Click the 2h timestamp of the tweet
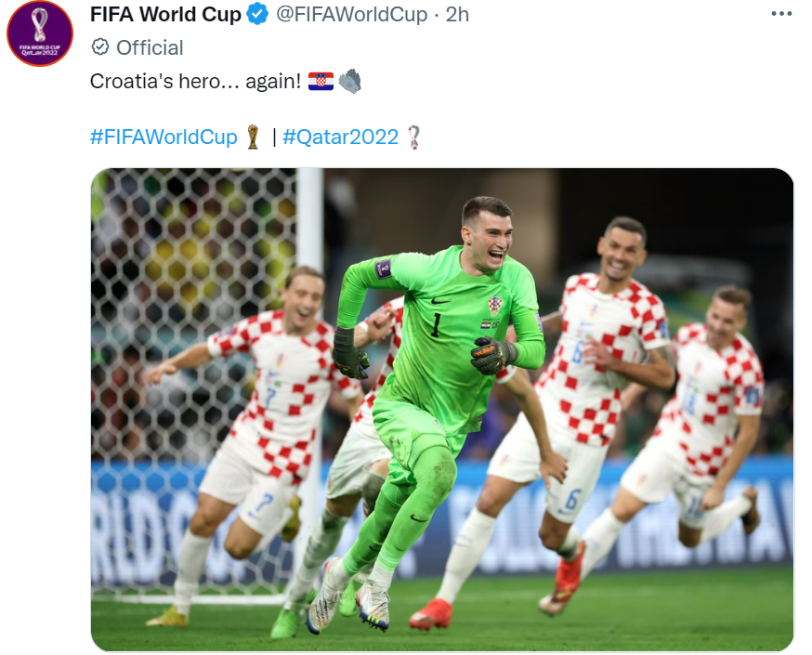This screenshot has height=655, width=812. pos(457,15)
